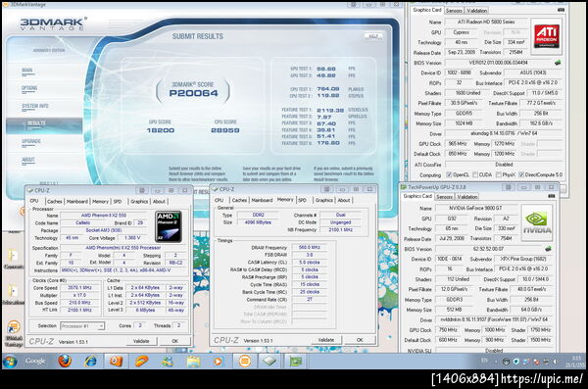This screenshot has width=588, height=389.
Task: Click the ATI Radeon logo in GPU-Z
Action: tap(547, 36)
